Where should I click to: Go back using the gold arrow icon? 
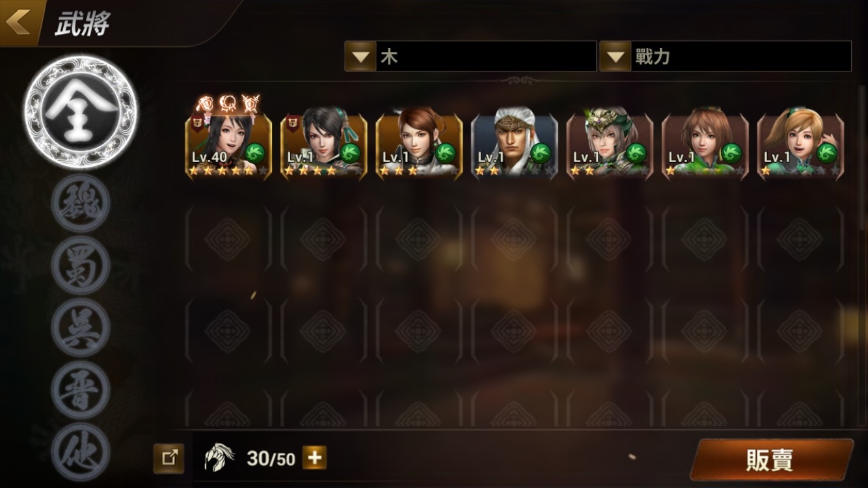(x=18, y=22)
